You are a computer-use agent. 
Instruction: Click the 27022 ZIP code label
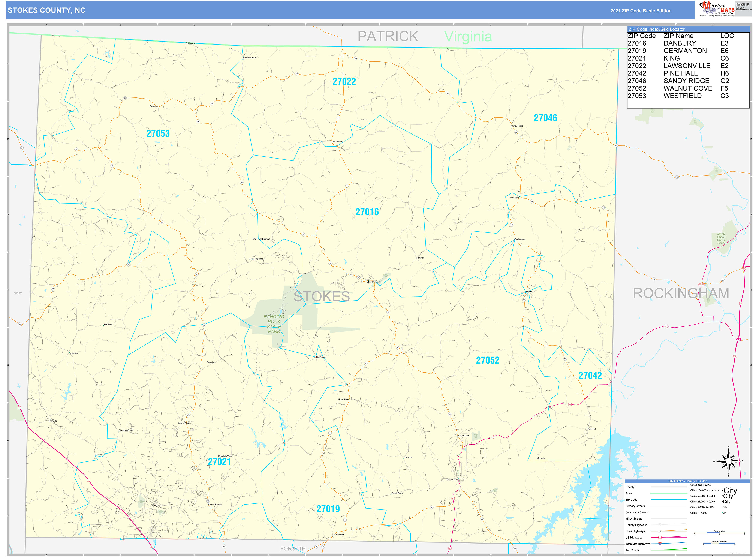coord(344,82)
